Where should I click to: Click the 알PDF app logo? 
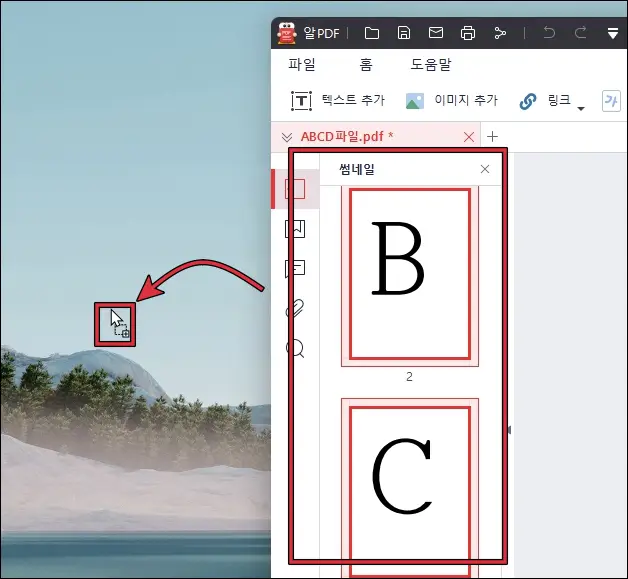287,33
